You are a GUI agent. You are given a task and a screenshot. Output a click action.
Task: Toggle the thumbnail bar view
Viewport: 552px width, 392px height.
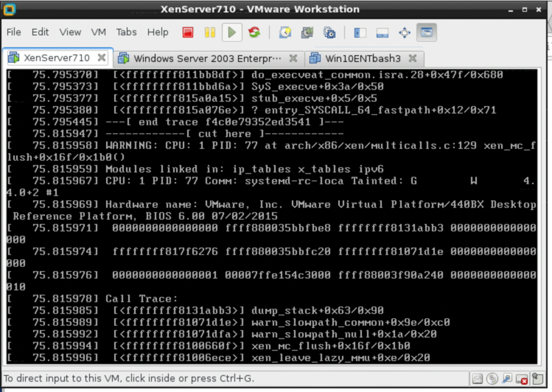(x=382, y=33)
